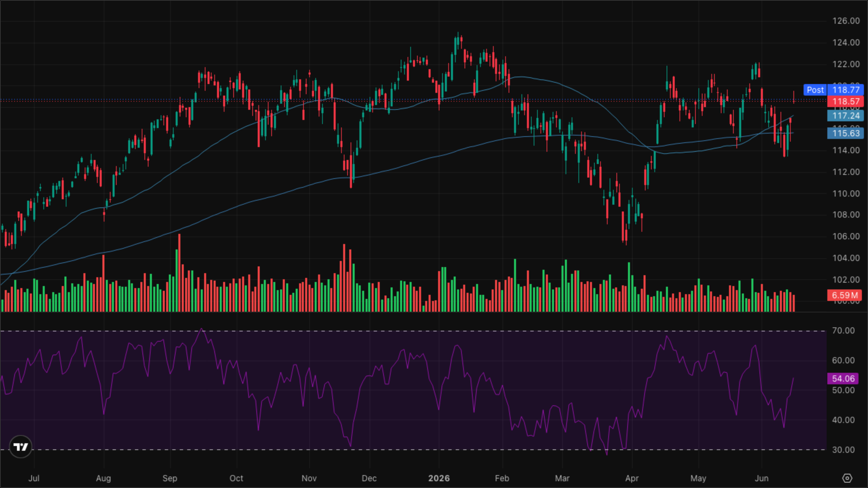Click the May time axis label
The width and height of the screenshot is (868, 488).
click(698, 478)
